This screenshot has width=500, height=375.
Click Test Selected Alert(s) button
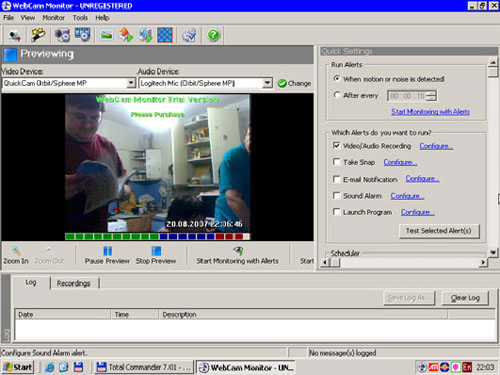(439, 231)
